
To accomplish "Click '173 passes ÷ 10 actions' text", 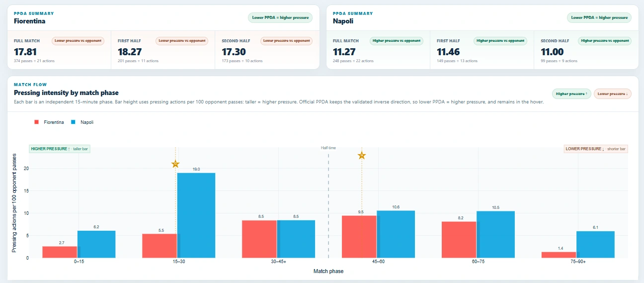I will click(242, 61).
